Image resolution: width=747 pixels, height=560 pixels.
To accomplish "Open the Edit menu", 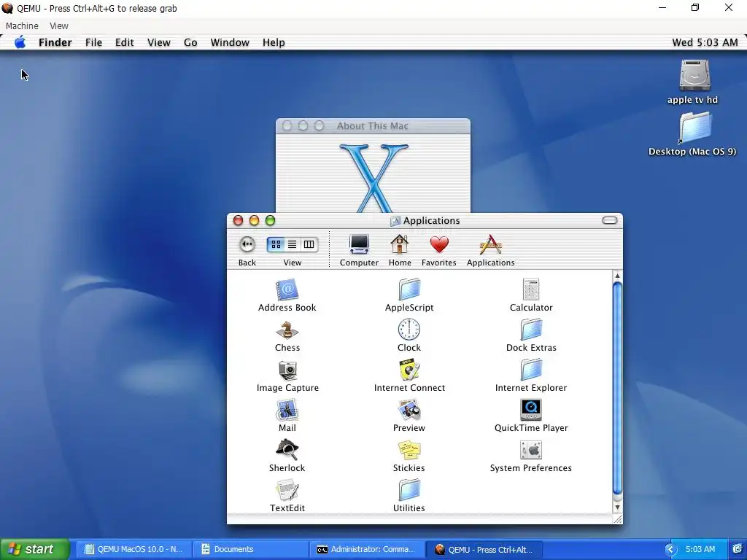I will [124, 42].
